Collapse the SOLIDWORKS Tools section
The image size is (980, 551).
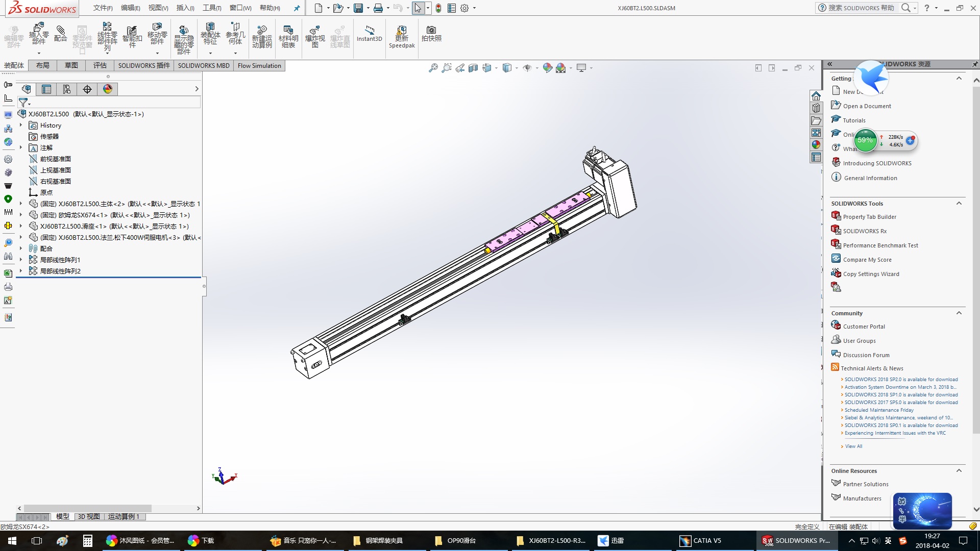tap(959, 204)
